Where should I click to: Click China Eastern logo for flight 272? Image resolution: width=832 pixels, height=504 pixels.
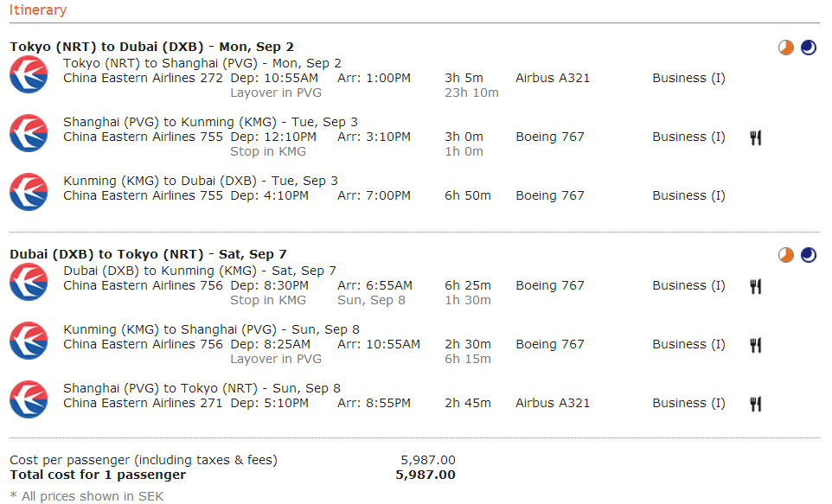tap(29, 75)
